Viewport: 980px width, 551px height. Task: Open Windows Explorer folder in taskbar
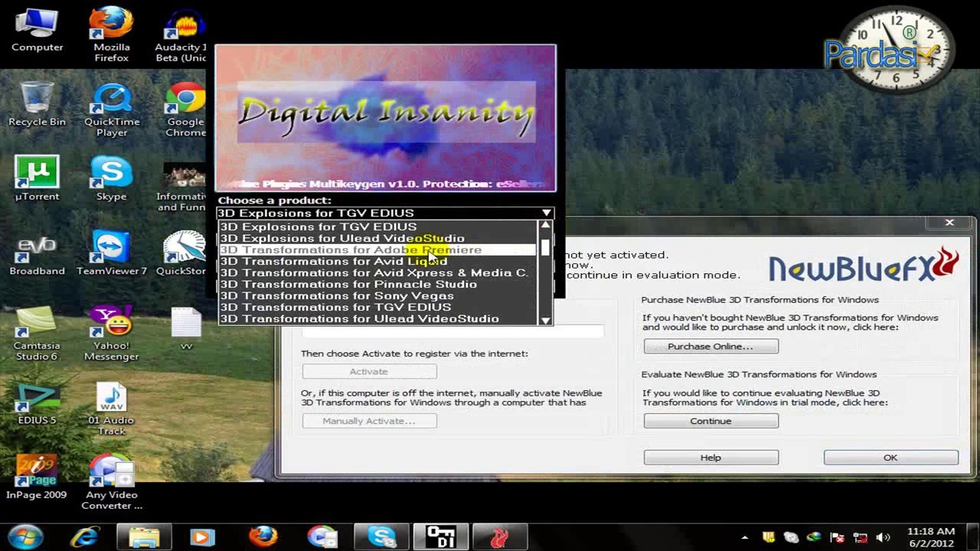click(144, 536)
